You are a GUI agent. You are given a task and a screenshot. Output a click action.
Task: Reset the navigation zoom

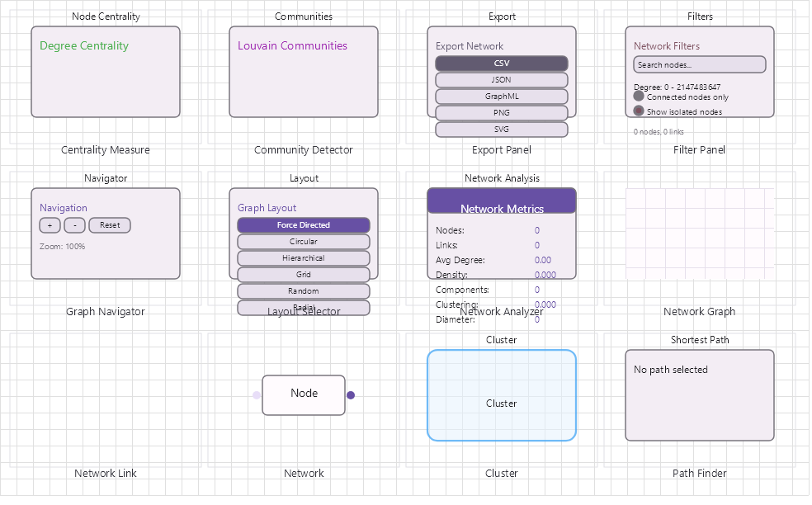110,225
